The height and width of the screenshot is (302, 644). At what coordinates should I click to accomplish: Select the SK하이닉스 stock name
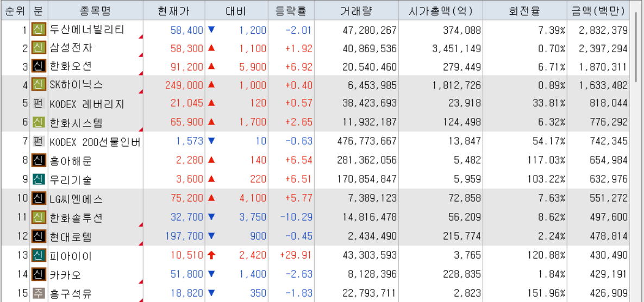(76, 85)
